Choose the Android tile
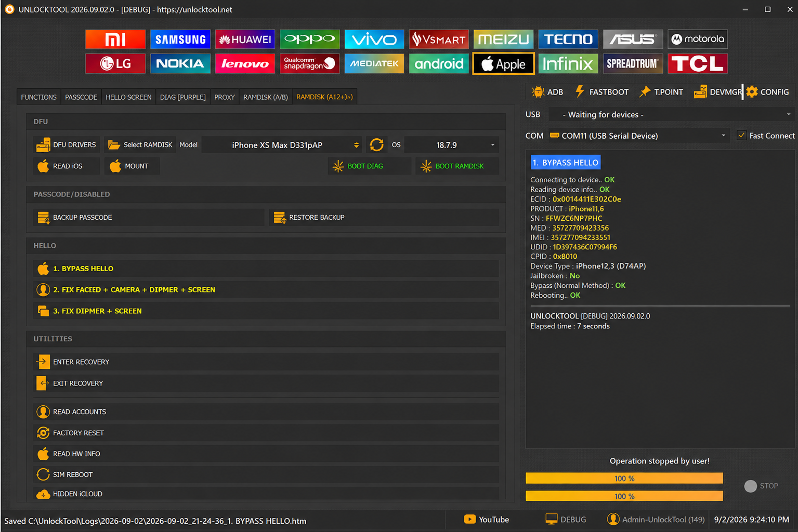Screen dimensions: 798x532 pyautogui.click(x=439, y=63)
